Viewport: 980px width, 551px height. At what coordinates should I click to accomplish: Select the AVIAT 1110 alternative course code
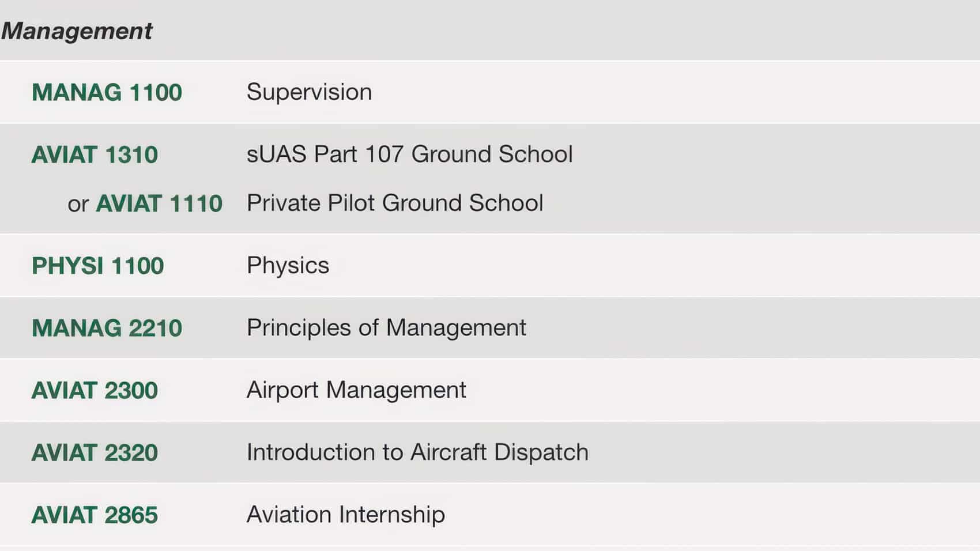(159, 203)
